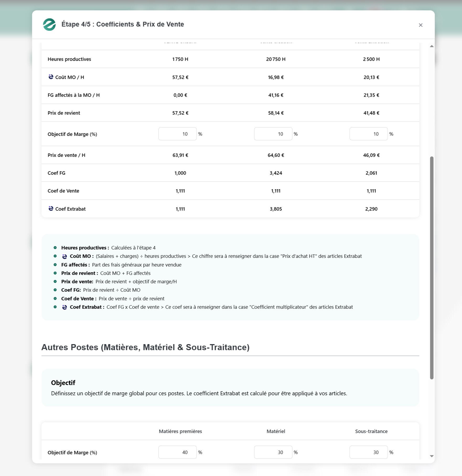Click the bullet icon before "Heures productives" explanation

pyautogui.click(x=55, y=248)
